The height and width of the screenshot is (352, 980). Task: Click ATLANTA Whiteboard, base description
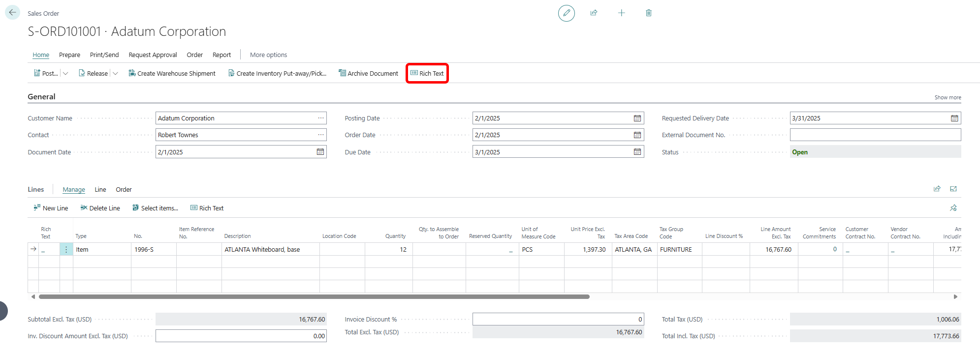(271, 249)
